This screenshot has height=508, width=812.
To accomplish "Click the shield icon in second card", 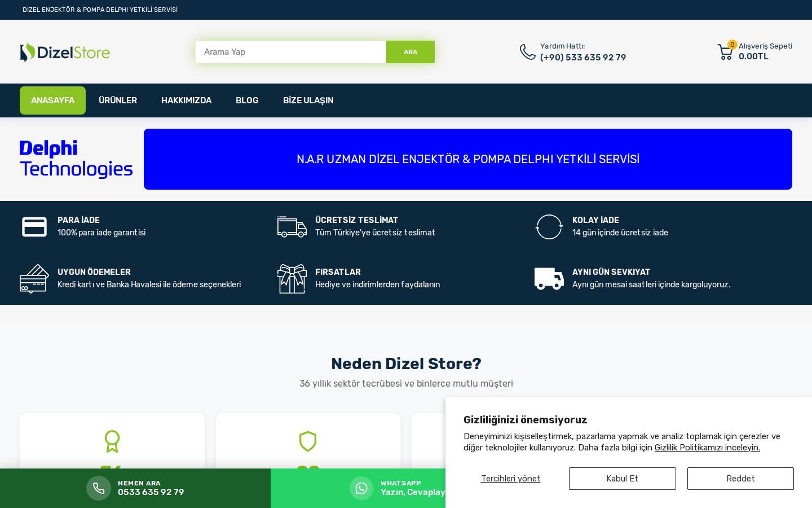I will (308, 441).
